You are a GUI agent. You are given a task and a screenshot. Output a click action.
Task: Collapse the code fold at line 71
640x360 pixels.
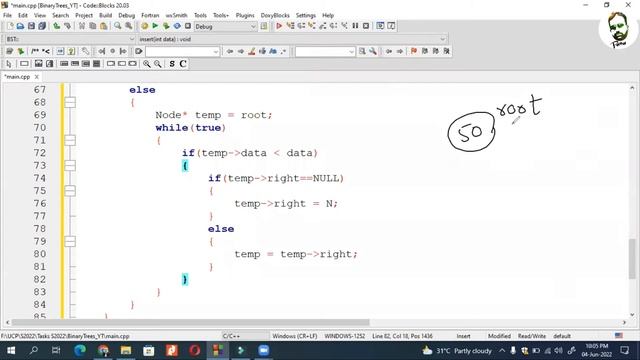tap(70, 140)
